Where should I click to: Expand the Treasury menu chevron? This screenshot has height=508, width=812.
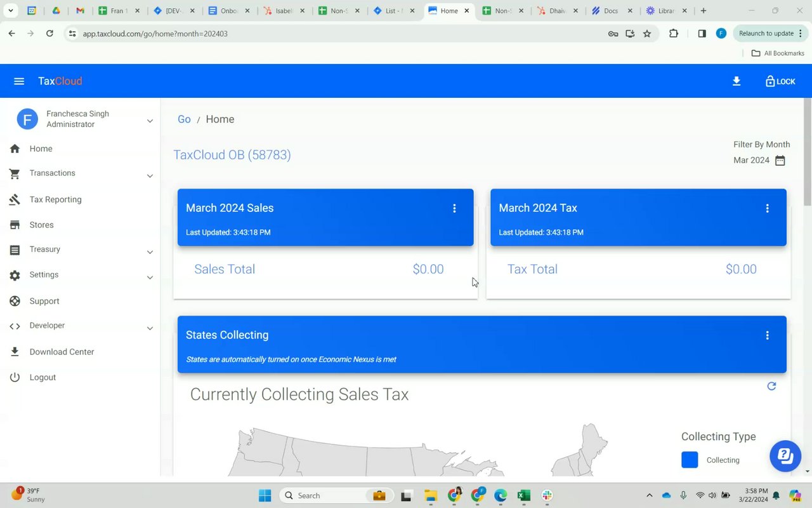[x=150, y=252]
